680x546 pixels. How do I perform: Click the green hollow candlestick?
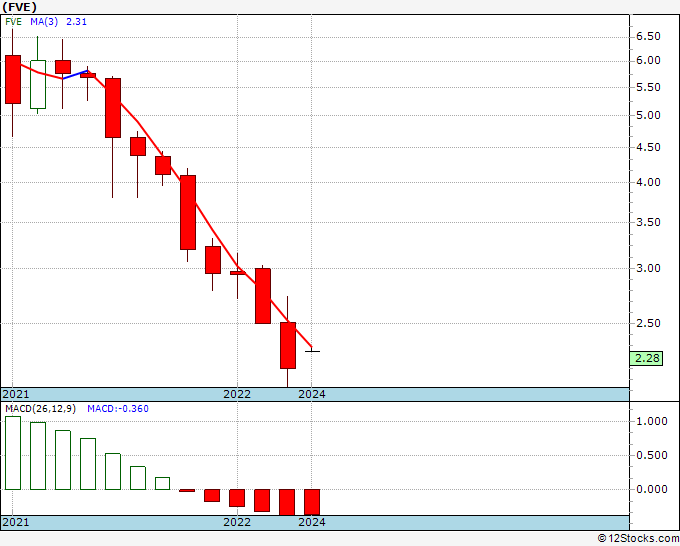(x=38, y=84)
